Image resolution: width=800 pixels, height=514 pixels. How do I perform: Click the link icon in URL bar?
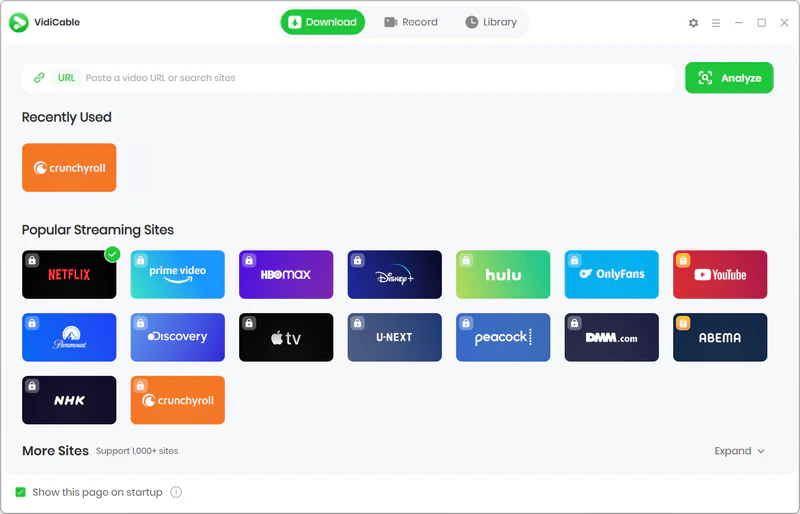click(x=39, y=78)
